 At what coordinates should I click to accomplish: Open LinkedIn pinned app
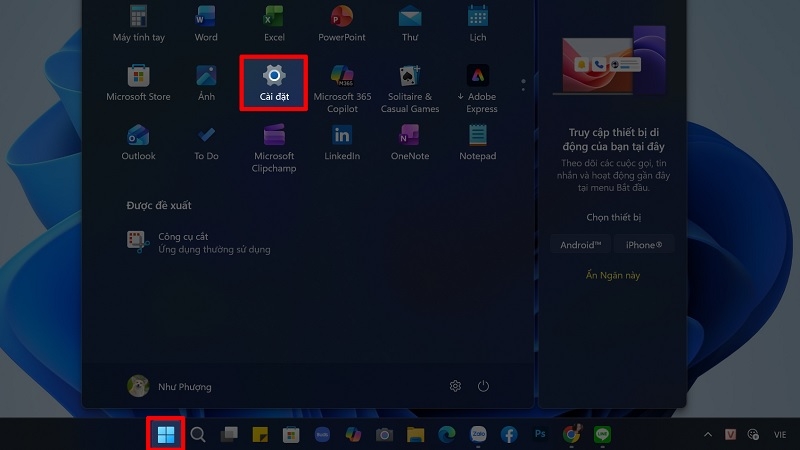pos(342,142)
